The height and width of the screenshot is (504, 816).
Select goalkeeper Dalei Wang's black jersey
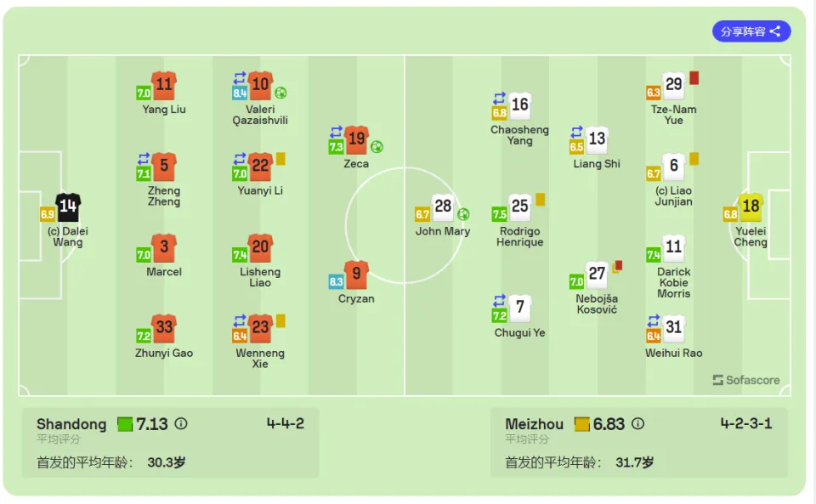click(x=68, y=207)
